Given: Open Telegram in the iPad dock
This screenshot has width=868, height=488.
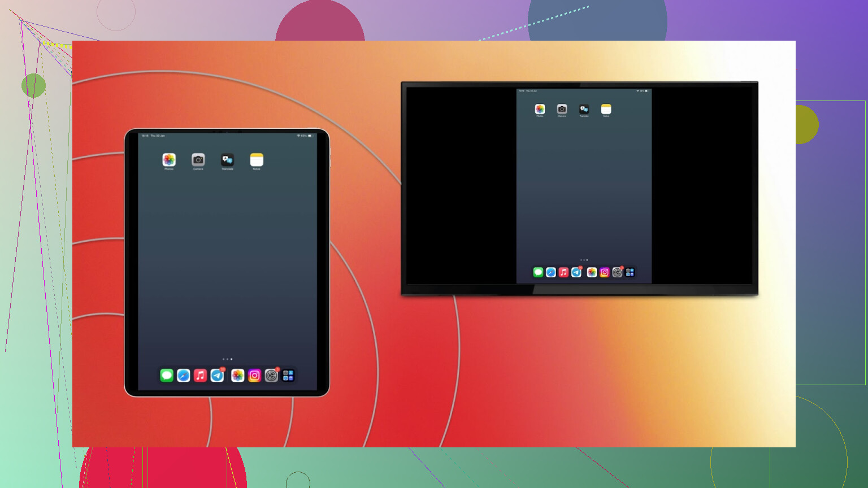Looking at the screenshot, I should [217, 376].
